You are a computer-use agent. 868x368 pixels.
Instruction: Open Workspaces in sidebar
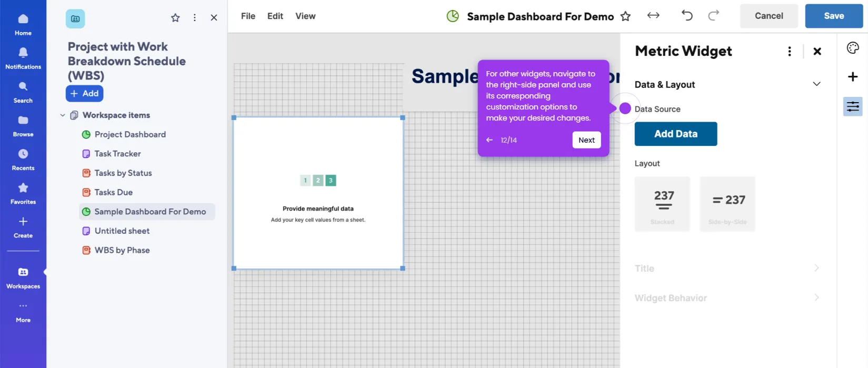[x=23, y=277]
